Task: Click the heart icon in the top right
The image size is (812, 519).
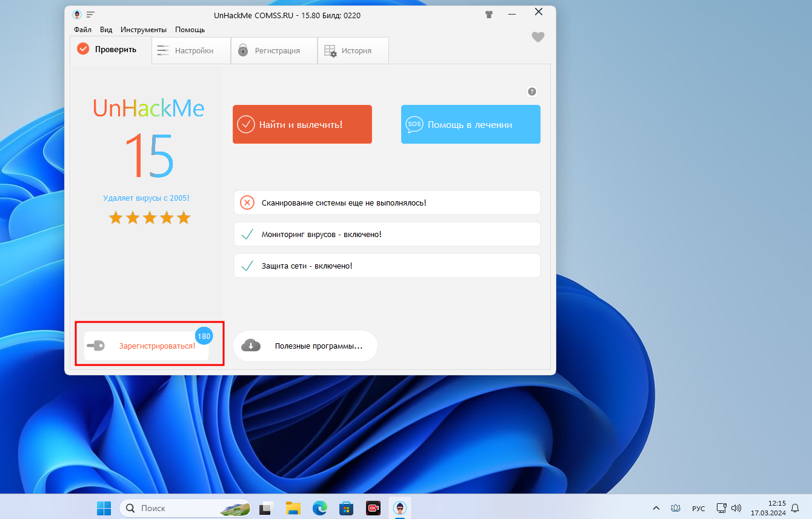Action: coord(537,37)
